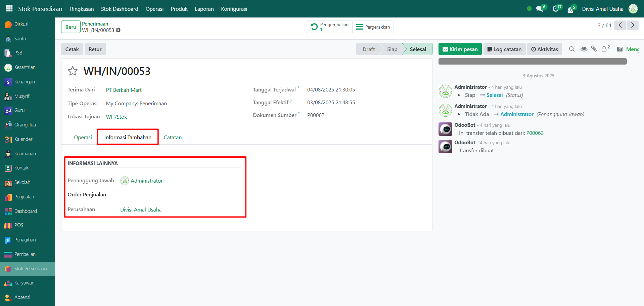Open conversations icon in top bar
The image size is (644, 306).
pos(540,9)
